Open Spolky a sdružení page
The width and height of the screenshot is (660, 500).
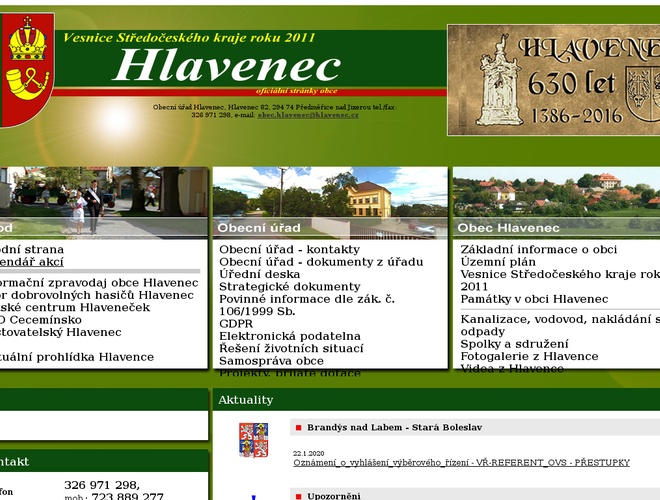tap(507, 343)
